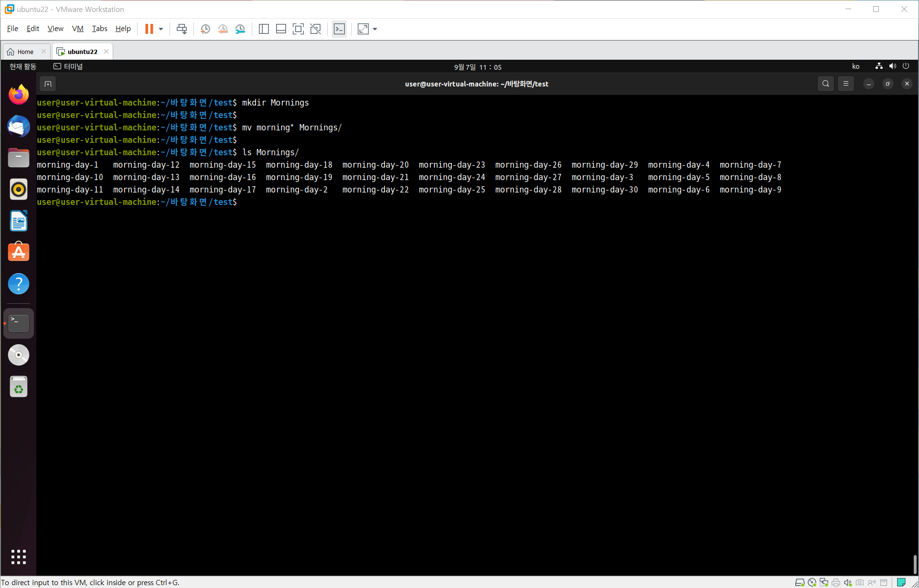The image size is (919, 588).
Task: Open new terminal tab button
Action: [48, 84]
